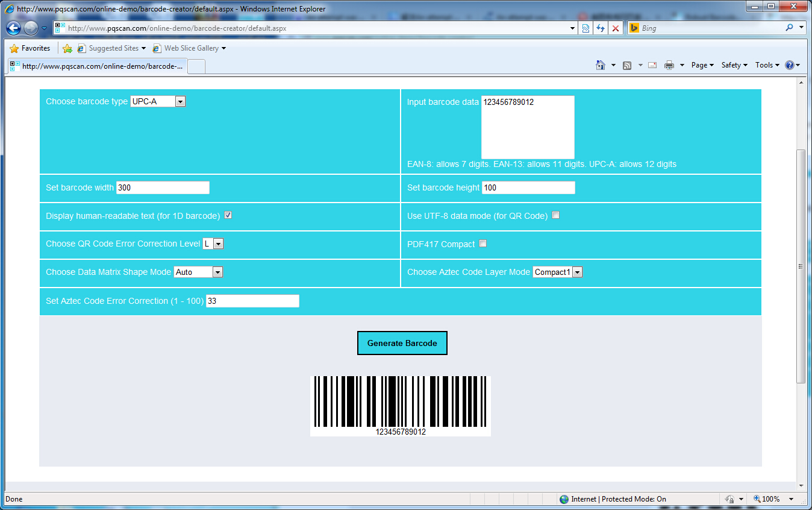This screenshot has width=812, height=510.
Task: Click the RSS Feeds icon
Action: click(627, 65)
